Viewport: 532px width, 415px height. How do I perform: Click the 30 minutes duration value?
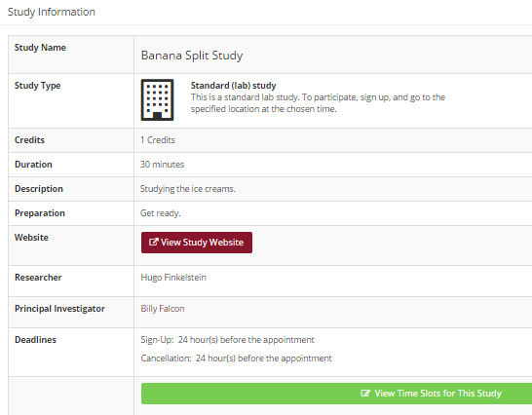click(162, 165)
